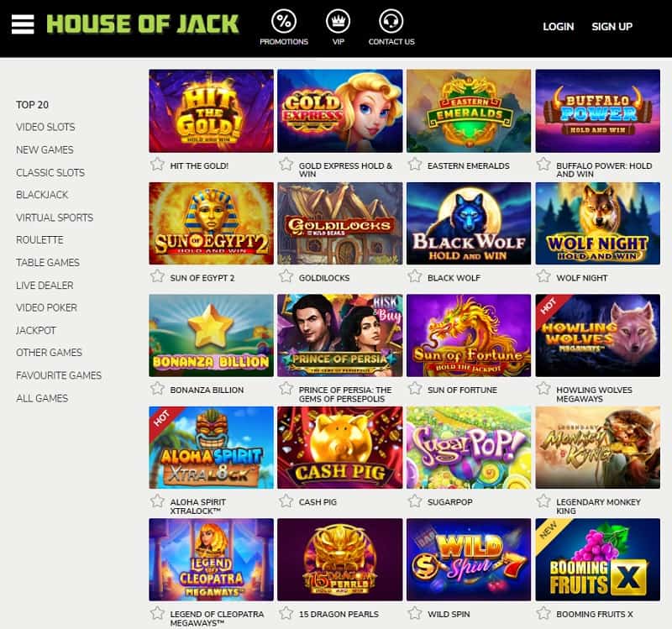Click the VIP crown icon
Image resolution: width=672 pixels, height=629 pixels.
[x=339, y=21]
